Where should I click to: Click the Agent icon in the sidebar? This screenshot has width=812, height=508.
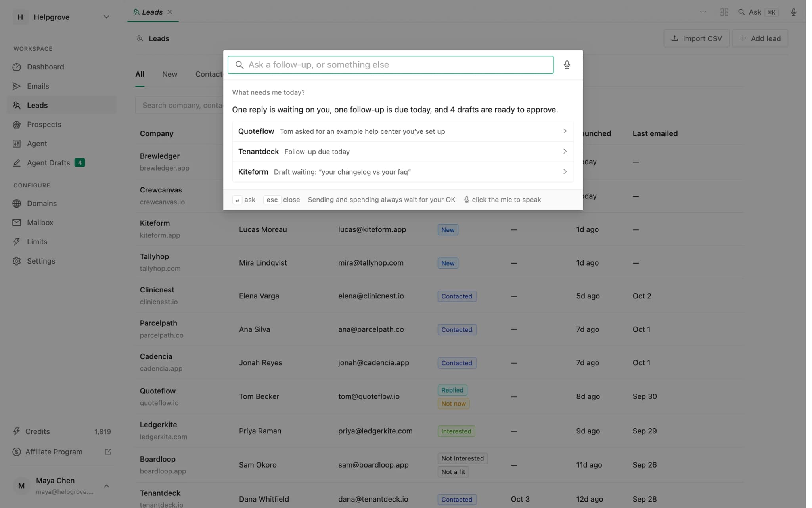(x=17, y=143)
